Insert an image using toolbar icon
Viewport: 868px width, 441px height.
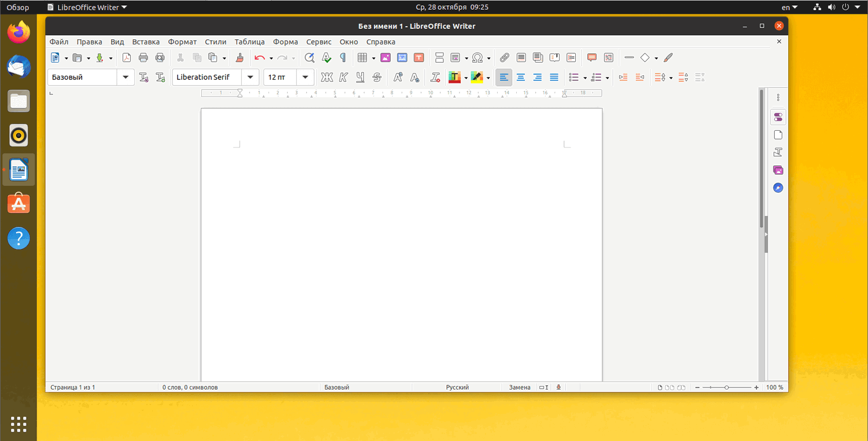pos(385,57)
